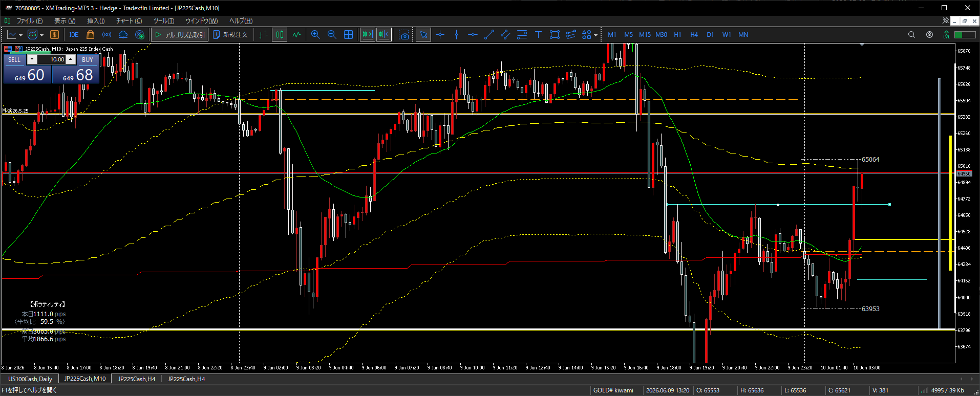The image size is (980, 396).
Task: Open the chart type dropdown arrow
Action: [20, 35]
